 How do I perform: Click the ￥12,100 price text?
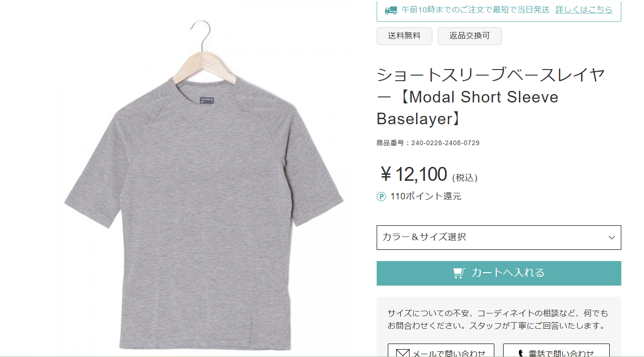(413, 175)
